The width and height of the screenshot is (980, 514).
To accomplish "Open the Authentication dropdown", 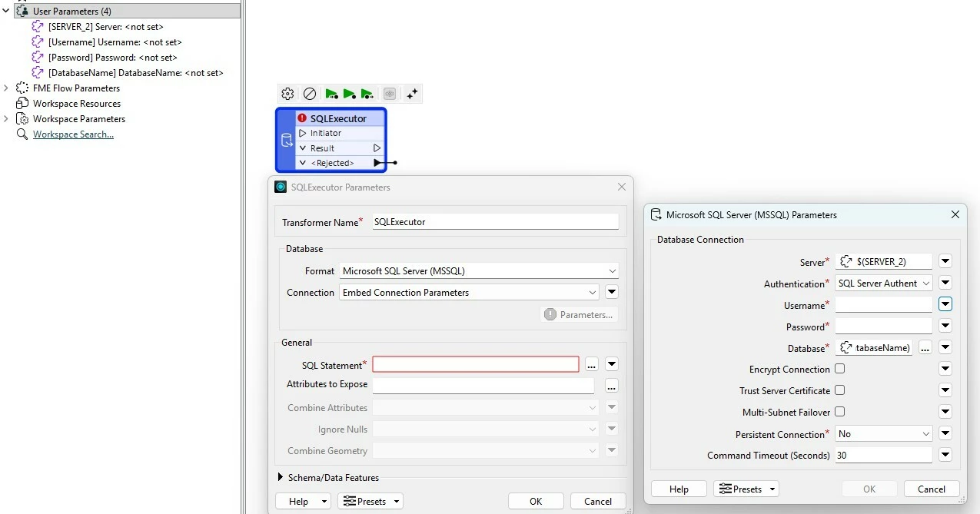I will pyautogui.click(x=884, y=283).
